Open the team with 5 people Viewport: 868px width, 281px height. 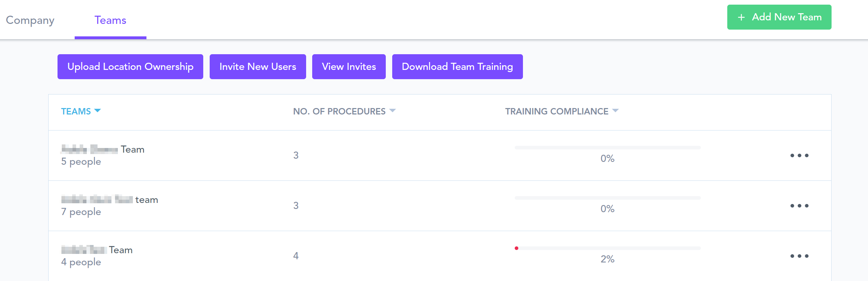[103, 150]
